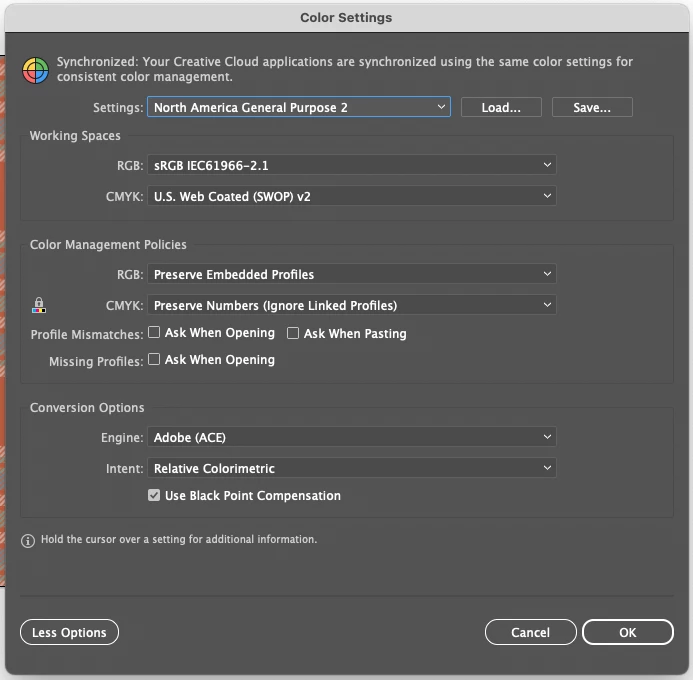Open the rendering Intent dropdown
Screen dimensions: 693x680
(x=351, y=468)
